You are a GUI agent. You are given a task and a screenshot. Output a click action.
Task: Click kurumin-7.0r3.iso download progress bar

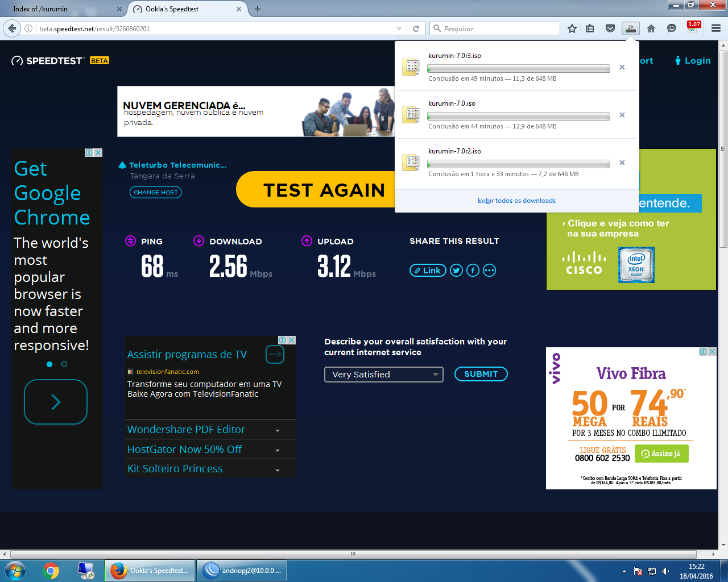tap(519, 68)
